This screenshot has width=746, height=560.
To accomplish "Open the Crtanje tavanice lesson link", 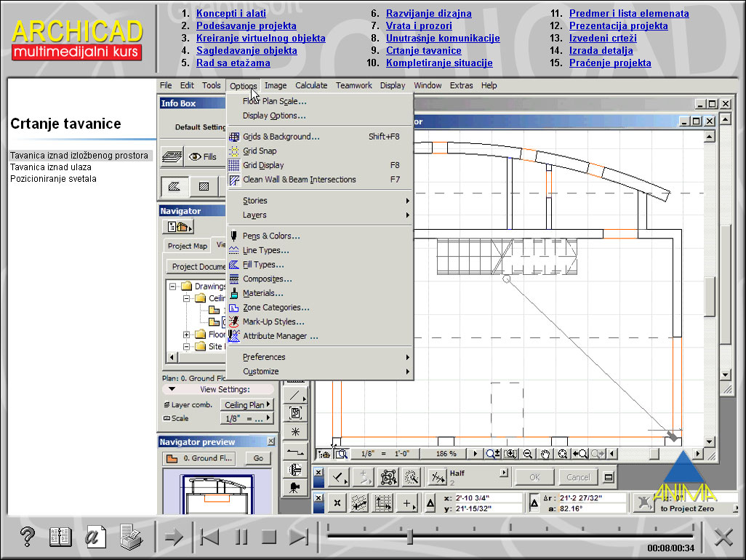I will (424, 50).
